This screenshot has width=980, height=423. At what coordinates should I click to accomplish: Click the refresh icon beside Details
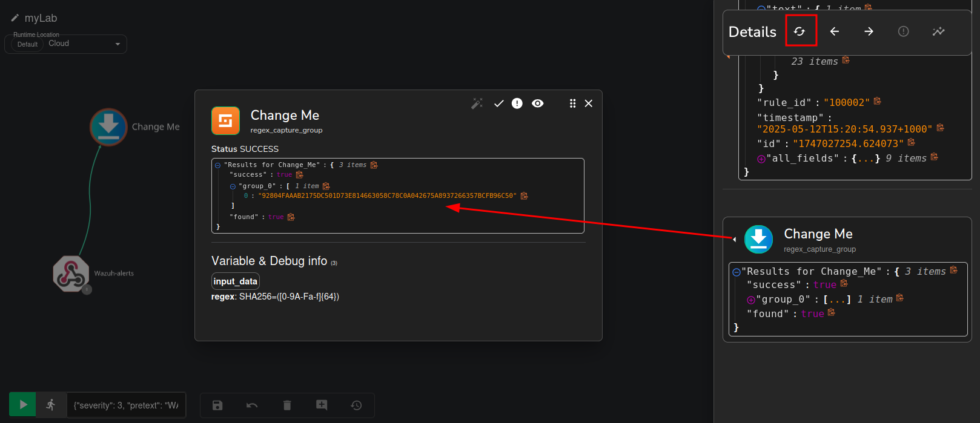tap(800, 31)
